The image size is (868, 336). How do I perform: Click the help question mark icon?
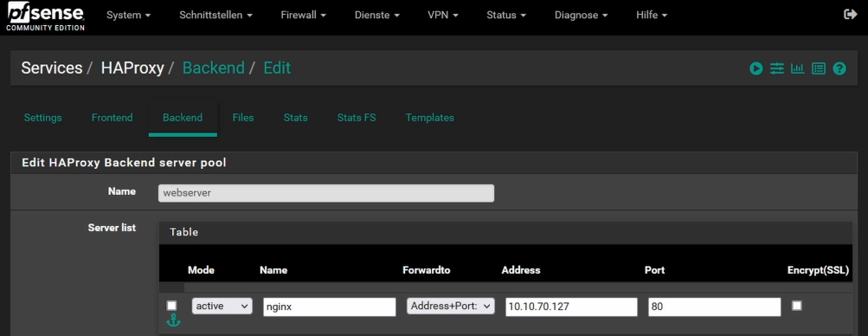839,68
